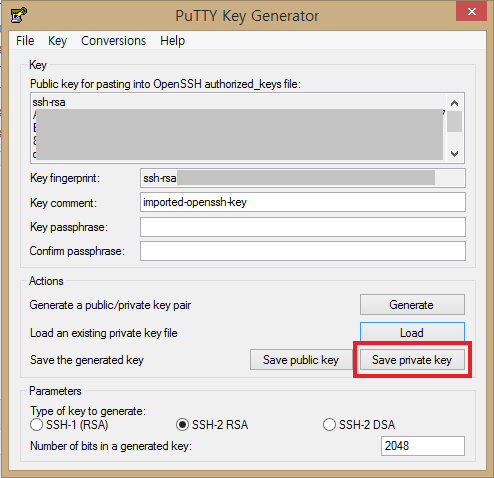Screen dimensions: 494x478
Task: Click 'Load an existing private key file' text
Action: click(104, 333)
